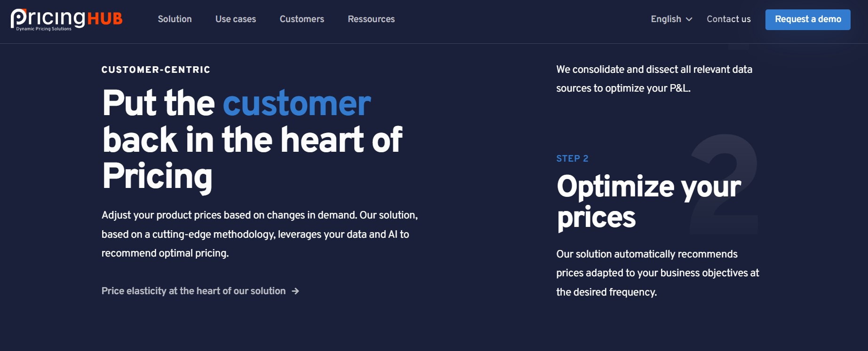Image resolution: width=868 pixels, height=351 pixels.
Task: Open the Contact us page
Action: [x=728, y=19]
